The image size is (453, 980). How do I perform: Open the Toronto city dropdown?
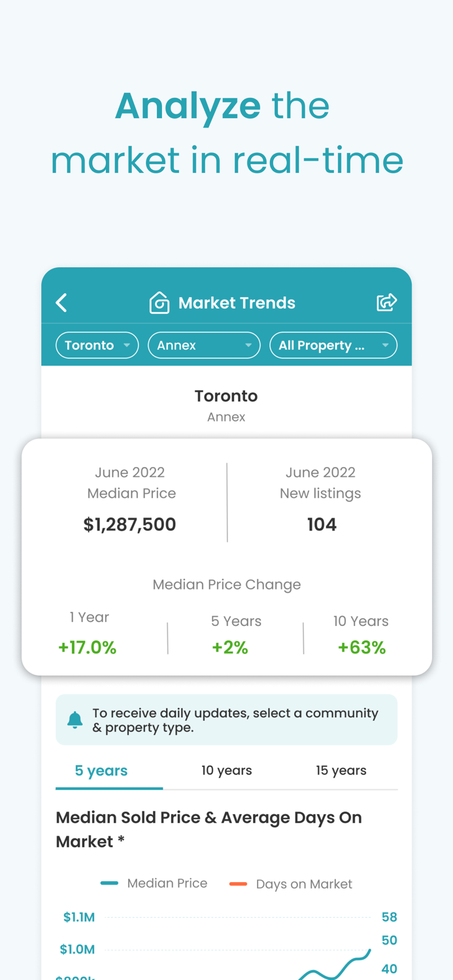coord(97,345)
